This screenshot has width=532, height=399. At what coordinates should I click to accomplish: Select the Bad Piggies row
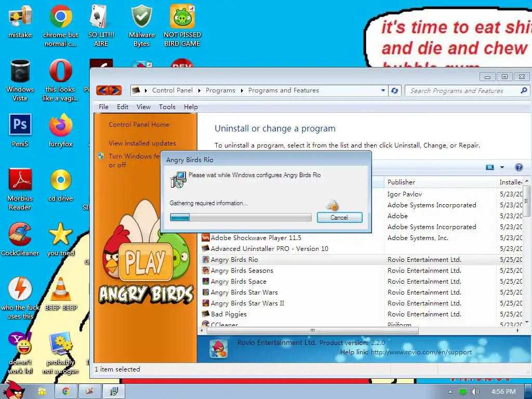tap(361, 314)
